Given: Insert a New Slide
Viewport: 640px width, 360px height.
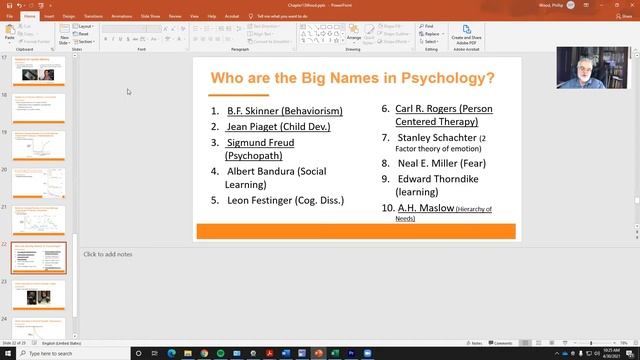Looking at the screenshot, I should pyautogui.click(x=64, y=34).
